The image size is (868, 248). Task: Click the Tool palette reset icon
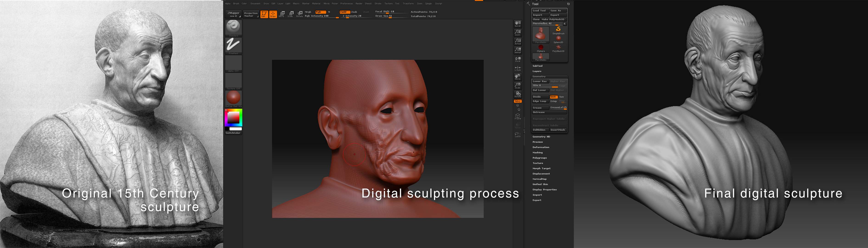[568, 4]
